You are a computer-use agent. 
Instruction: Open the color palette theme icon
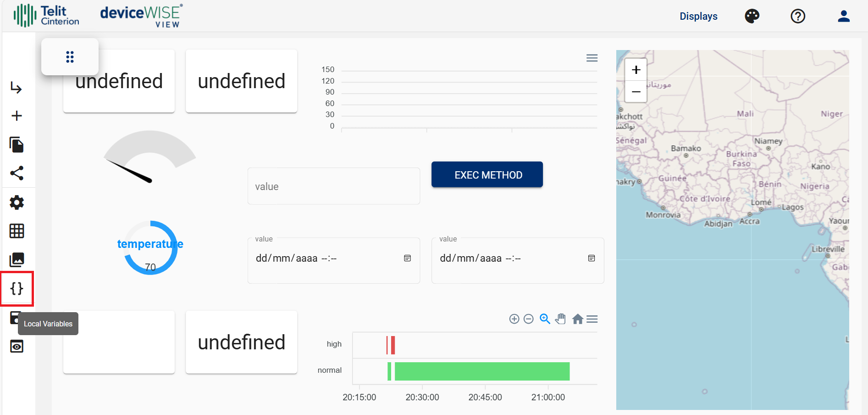click(x=752, y=17)
